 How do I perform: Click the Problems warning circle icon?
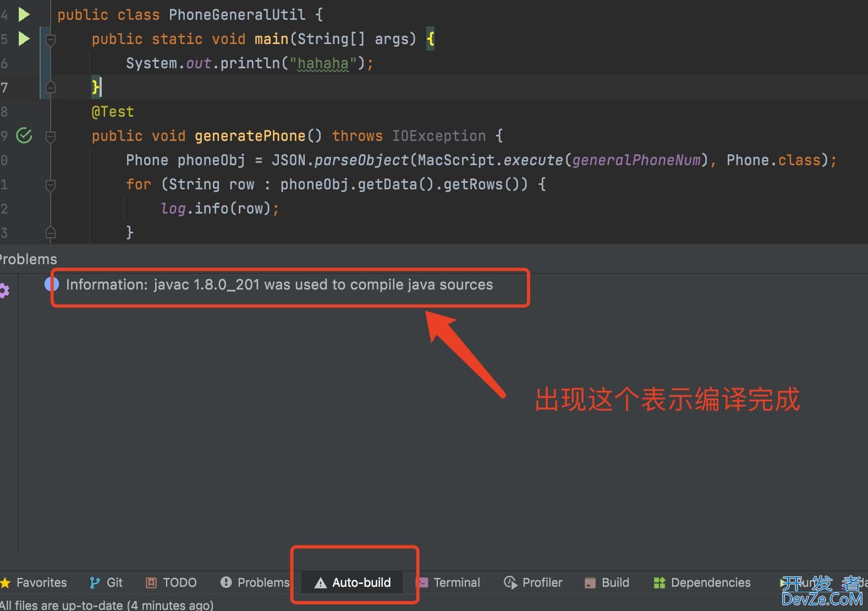pos(226,582)
